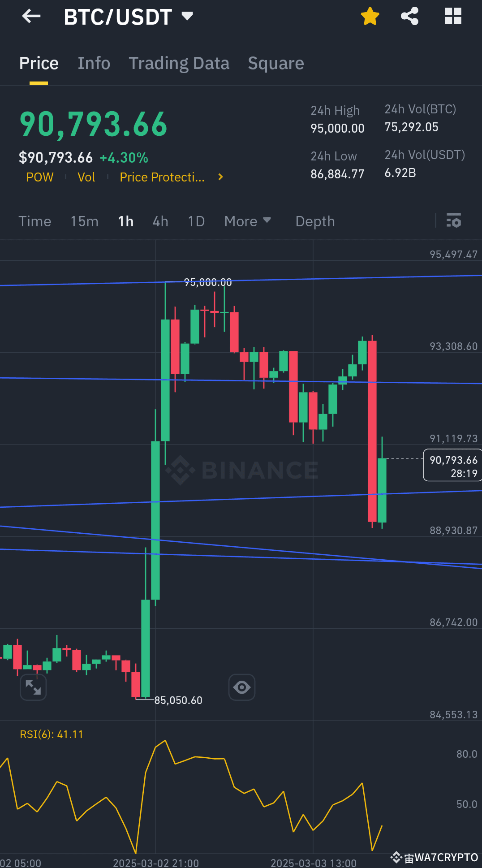
Task: Select the 15m timeframe
Action: (84, 221)
